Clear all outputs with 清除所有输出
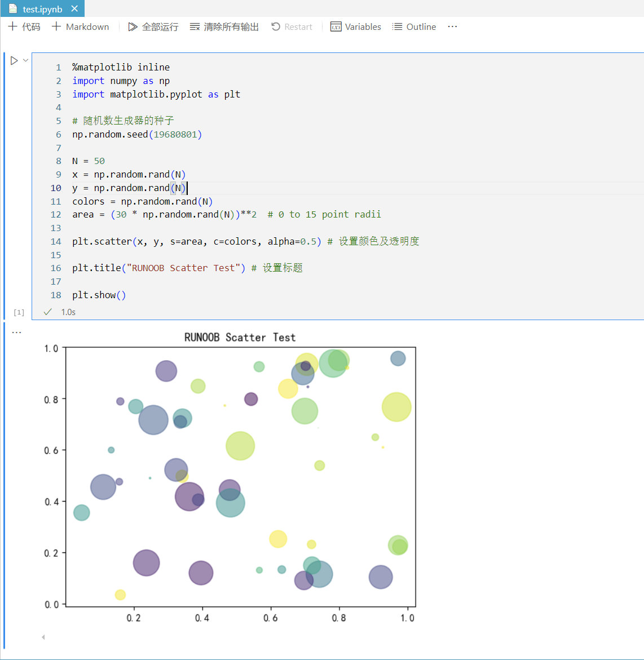 [224, 26]
